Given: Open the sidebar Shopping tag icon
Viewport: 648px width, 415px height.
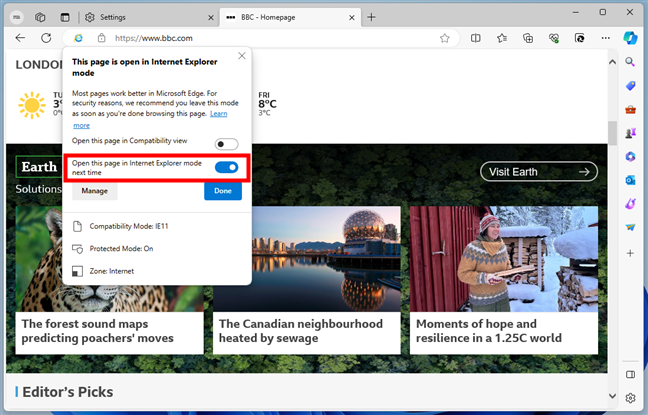Looking at the screenshot, I should point(630,86).
